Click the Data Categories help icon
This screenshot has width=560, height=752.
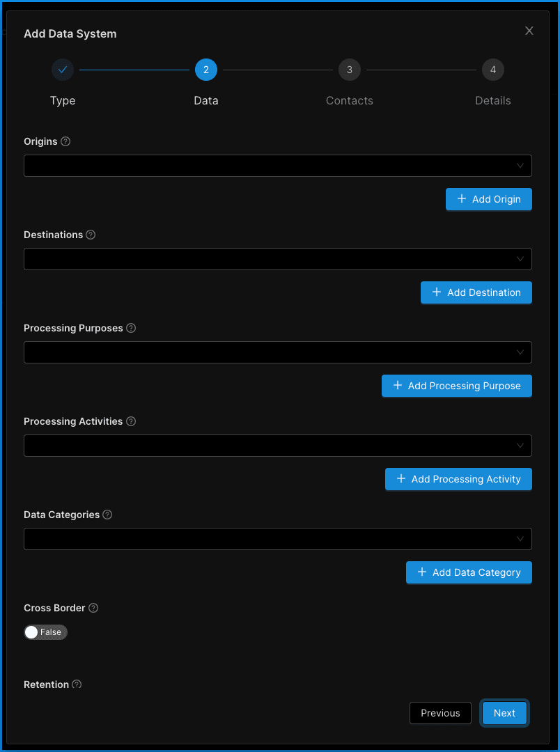[107, 515]
